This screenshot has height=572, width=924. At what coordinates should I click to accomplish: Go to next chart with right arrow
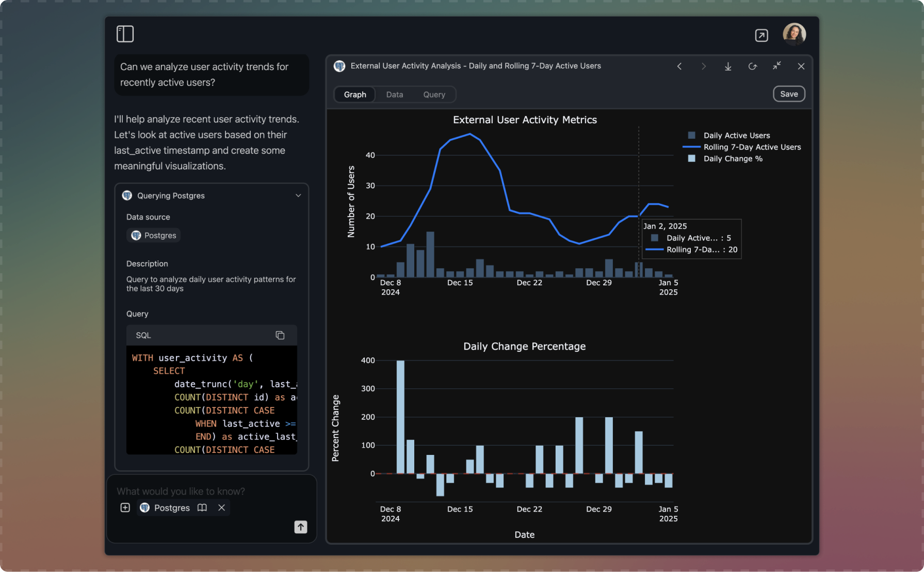coord(703,67)
